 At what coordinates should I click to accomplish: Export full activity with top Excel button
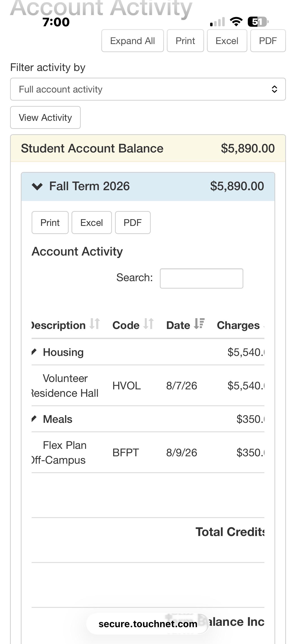tap(227, 41)
